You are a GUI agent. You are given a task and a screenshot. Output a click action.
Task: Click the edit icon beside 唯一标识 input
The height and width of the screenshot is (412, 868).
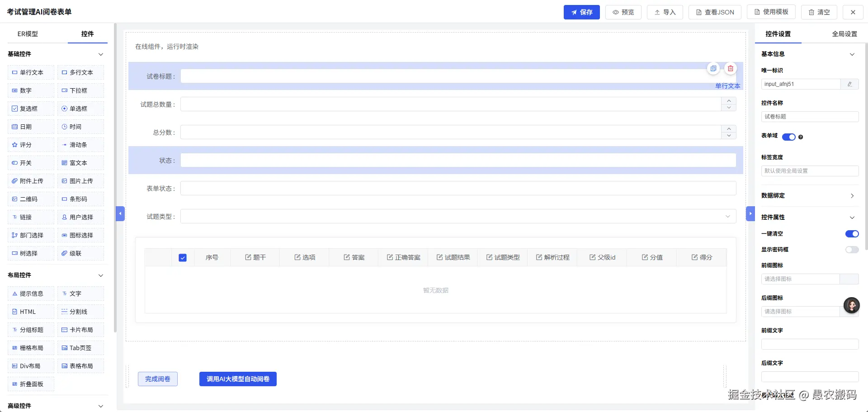[849, 84]
